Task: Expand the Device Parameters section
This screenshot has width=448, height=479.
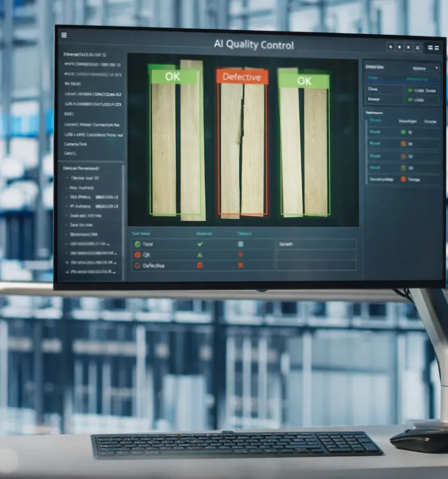Action: 81,168
